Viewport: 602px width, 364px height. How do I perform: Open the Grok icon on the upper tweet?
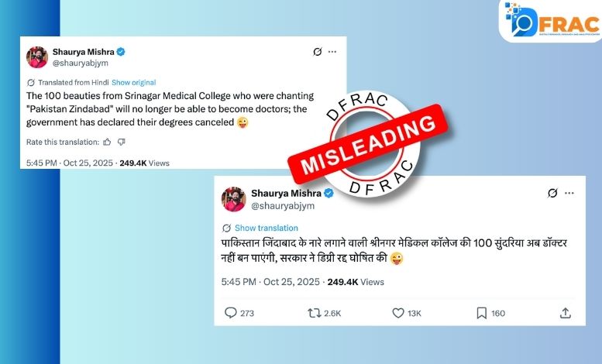tap(318, 51)
